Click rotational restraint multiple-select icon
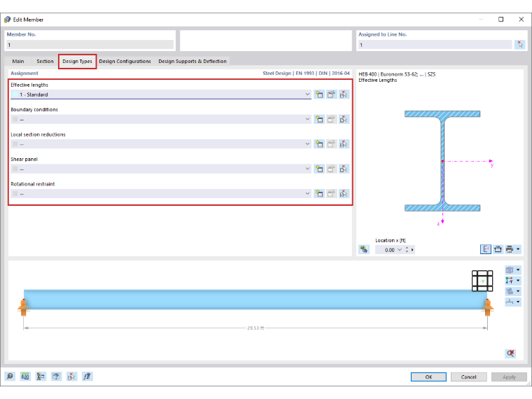This screenshot has width=532, height=399. [344, 193]
